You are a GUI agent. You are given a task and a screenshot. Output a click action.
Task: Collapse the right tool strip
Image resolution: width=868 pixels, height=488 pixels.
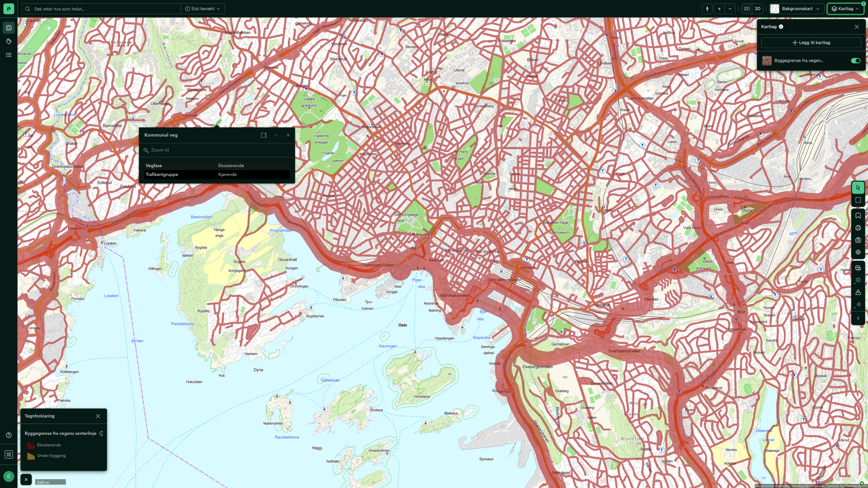click(858, 318)
